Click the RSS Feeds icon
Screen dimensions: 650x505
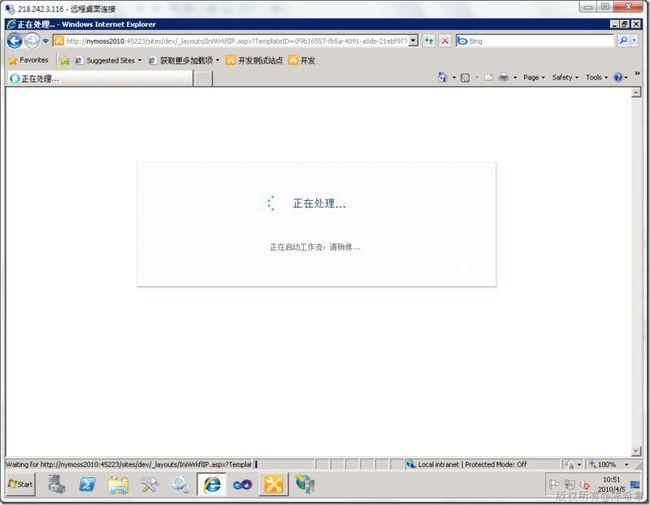(x=465, y=78)
